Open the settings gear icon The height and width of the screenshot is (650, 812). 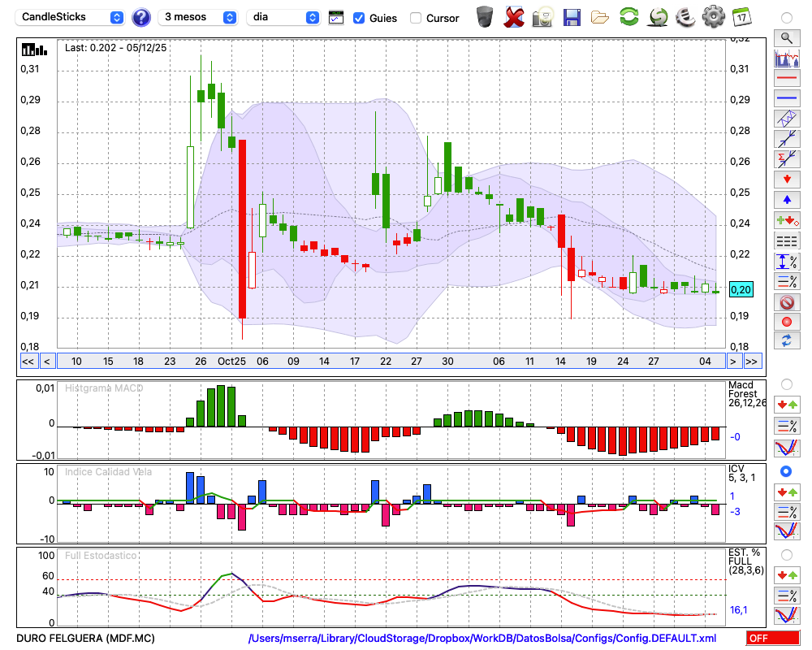pos(713,16)
